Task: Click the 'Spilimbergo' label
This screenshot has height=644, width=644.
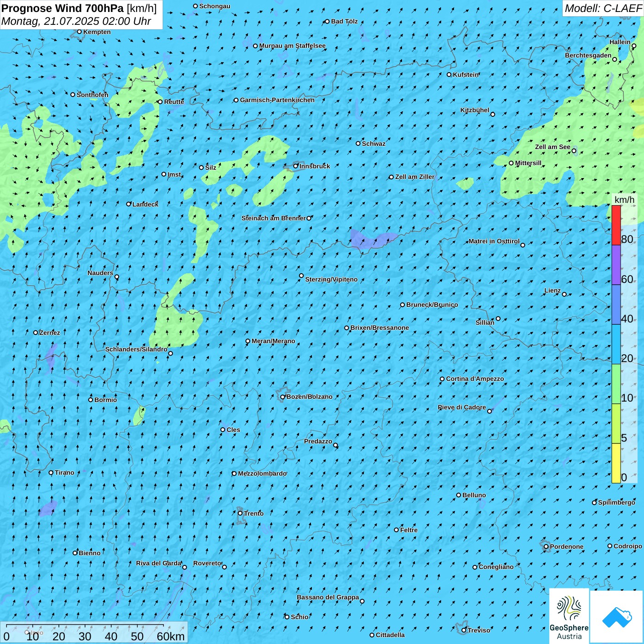Action: (x=616, y=502)
